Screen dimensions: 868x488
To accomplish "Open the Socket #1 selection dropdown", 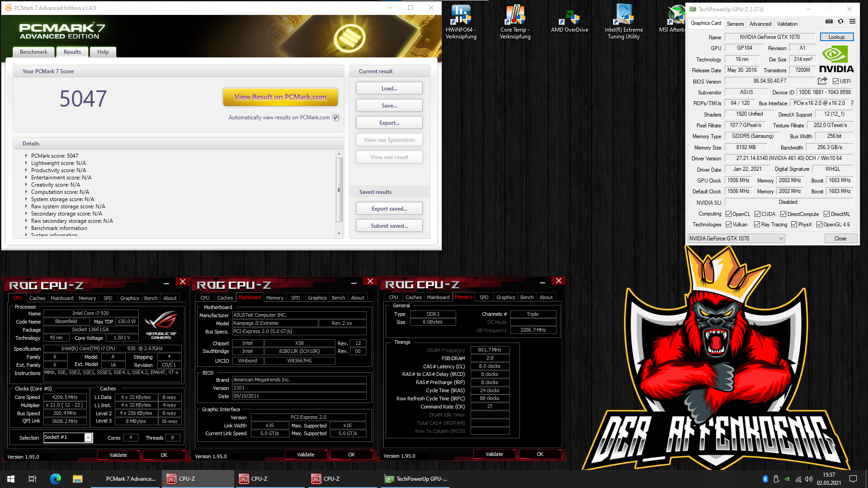I will [x=68, y=437].
